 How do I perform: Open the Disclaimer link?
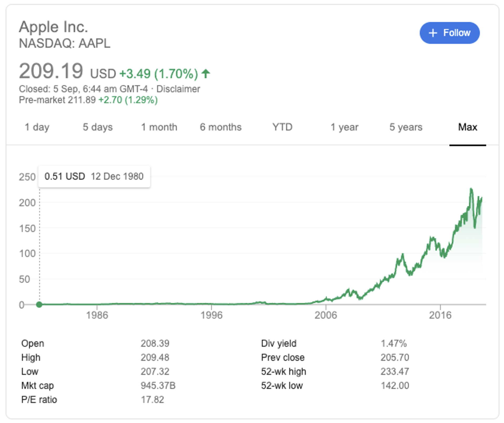pyautogui.click(x=178, y=89)
